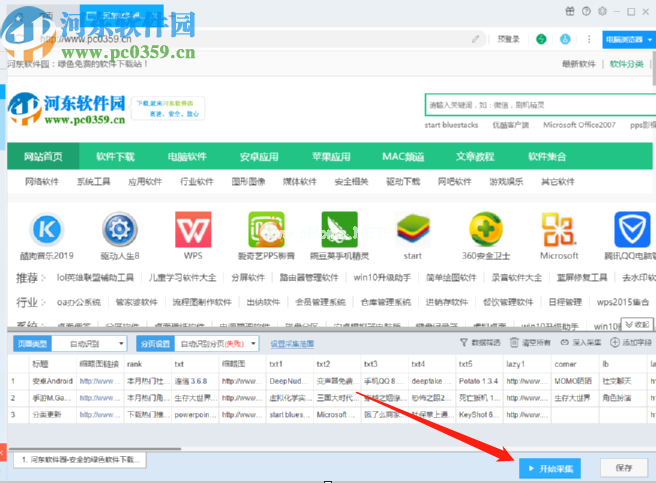656x483 pixels.
Task: Click the blue round icon beside lightning icon
Action: tap(565, 39)
